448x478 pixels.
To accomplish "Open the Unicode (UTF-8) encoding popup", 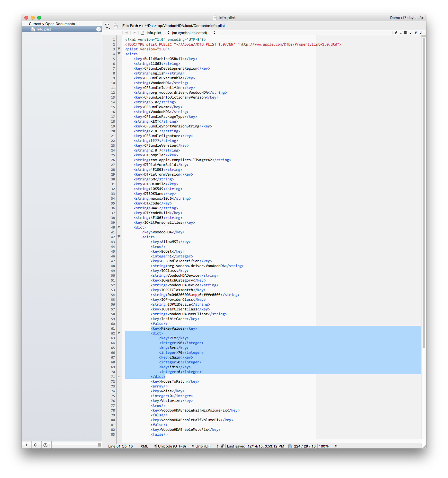I will click(x=176, y=446).
